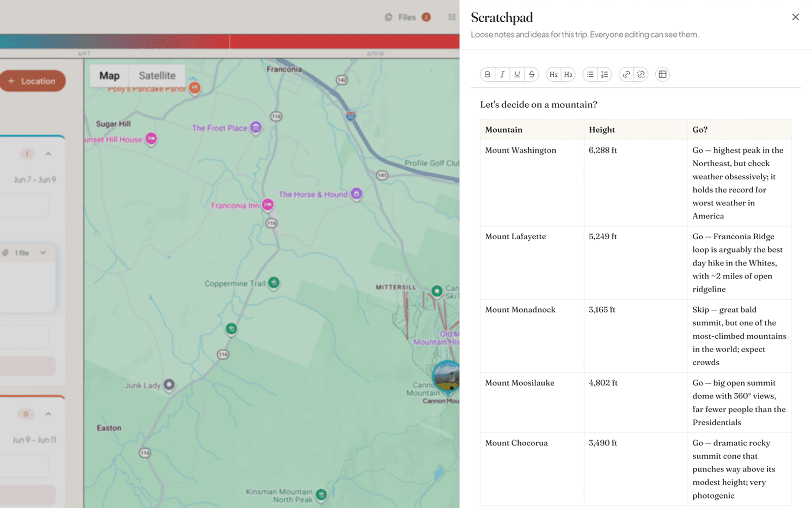Click the 3,490 ft height cell
This screenshot has height=508, width=812.
(635, 469)
